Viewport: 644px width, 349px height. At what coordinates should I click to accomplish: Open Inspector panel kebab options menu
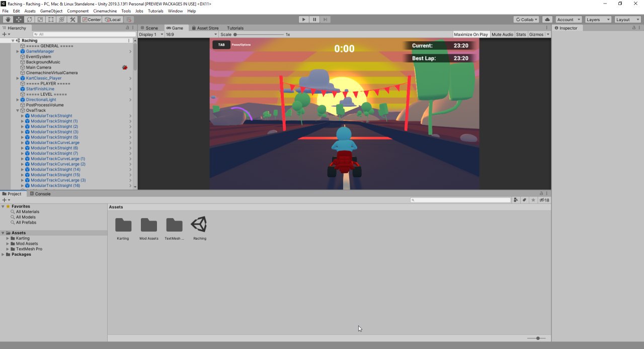(640, 28)
